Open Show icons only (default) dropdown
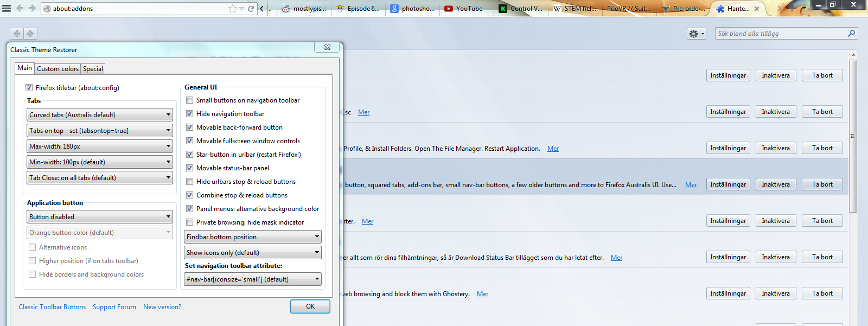868x326 pixels. 253,253
